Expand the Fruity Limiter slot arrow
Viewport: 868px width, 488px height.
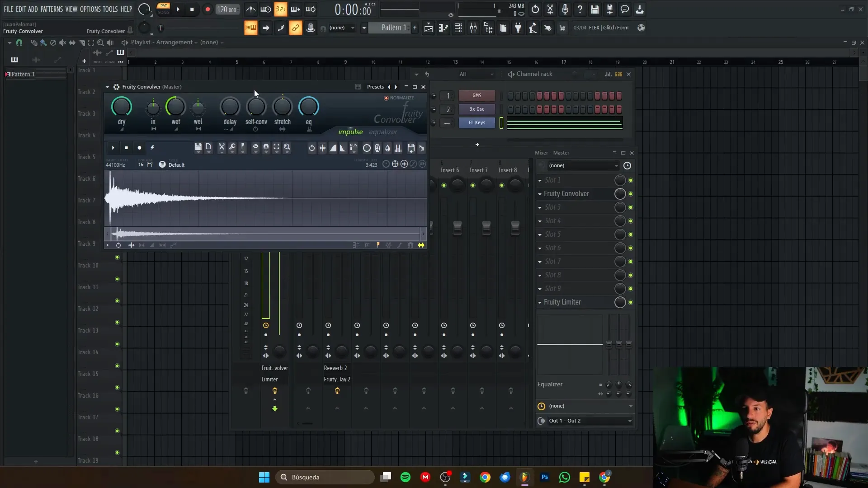point(540,302)
